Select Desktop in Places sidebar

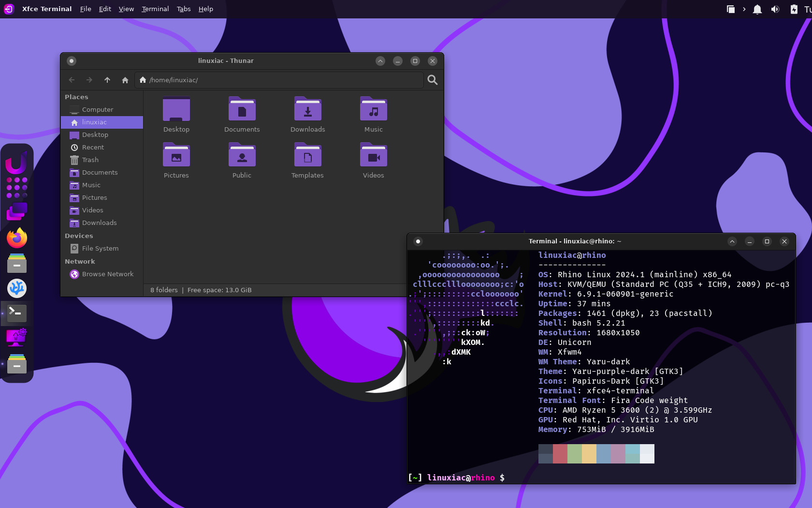102,135
